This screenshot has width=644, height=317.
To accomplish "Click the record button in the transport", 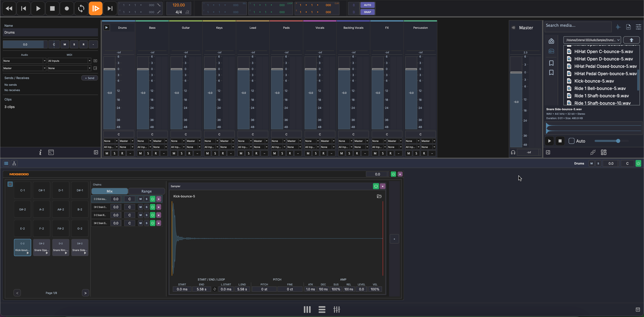I will pyautogui.click(x=66, y=8).
